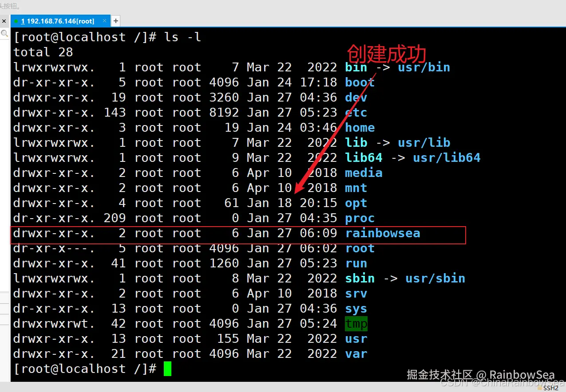Click the 'usr/sbin' link target

pos(435,278)
